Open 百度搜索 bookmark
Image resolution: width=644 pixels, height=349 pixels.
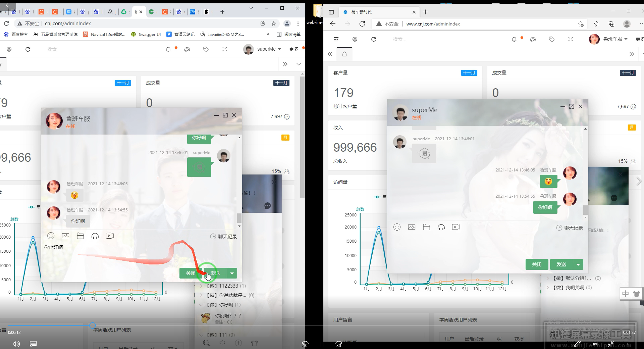16,34
